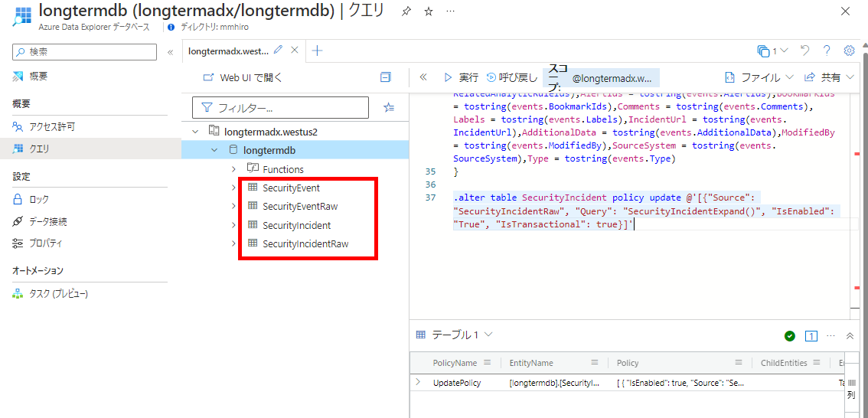Expand the SecurityEvent table node
This screenshot has height=418, width=868.
pyautogui.click(x=233, y=188)
